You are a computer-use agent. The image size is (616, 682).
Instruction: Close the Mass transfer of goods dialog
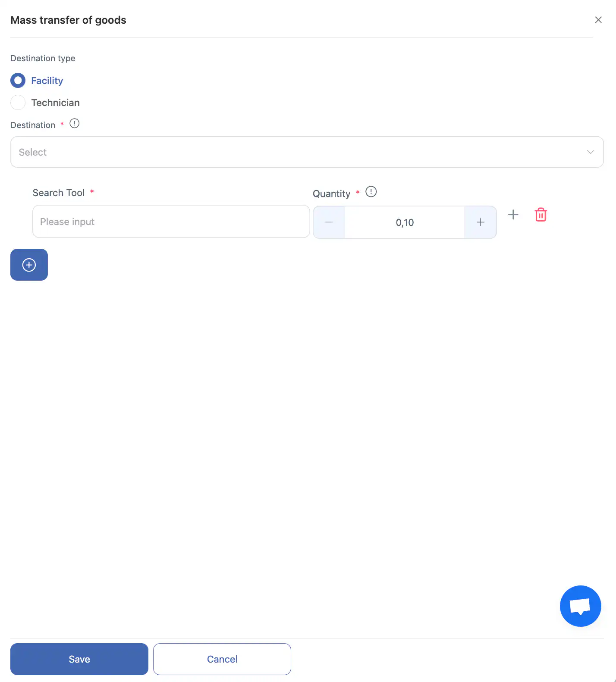(x=598, y=20)
